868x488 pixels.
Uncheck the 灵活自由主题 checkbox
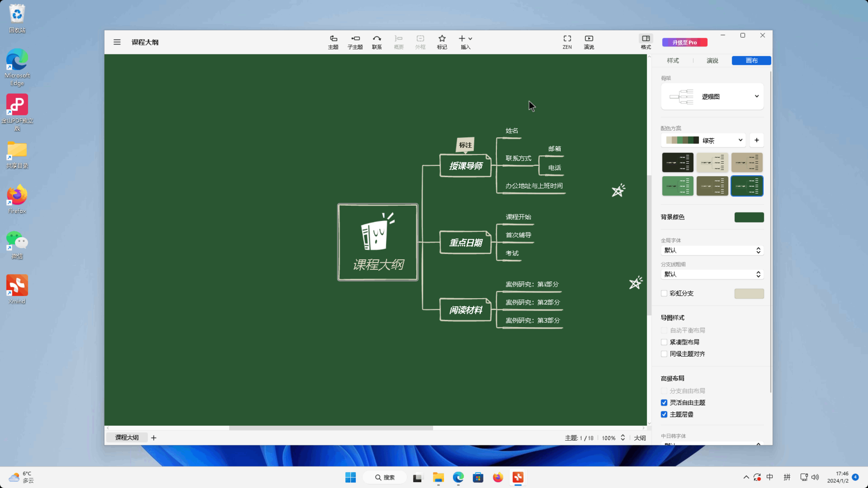[x=664, y=403]
